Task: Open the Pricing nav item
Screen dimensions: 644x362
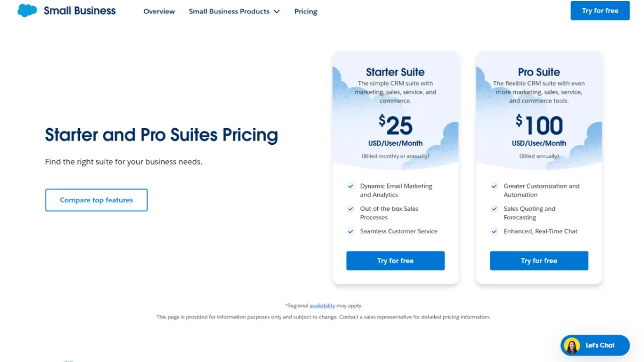Action: 305,11
